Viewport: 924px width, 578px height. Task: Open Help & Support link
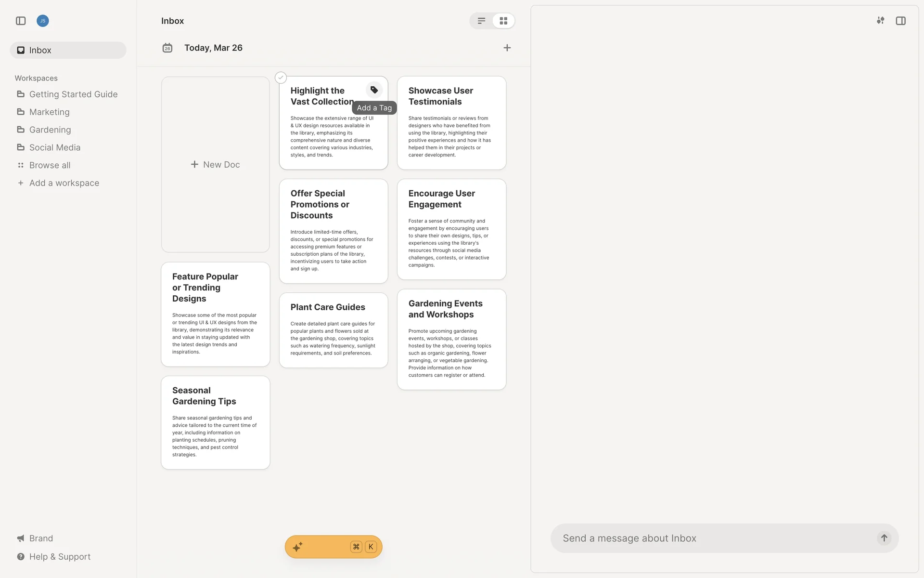(x=60, y=556)
